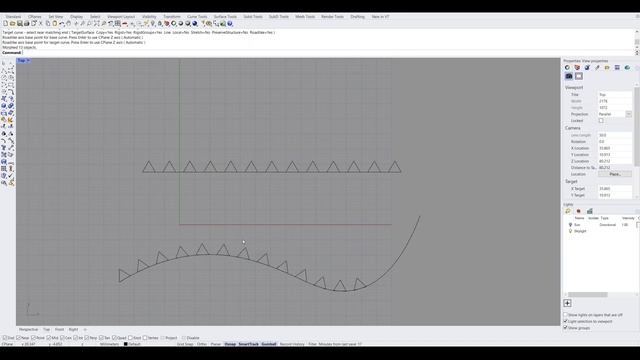The width and height of the screenshot is (640, 360).
Task: Open the CPlanes toolbar tab
Action: click(35, 17)
